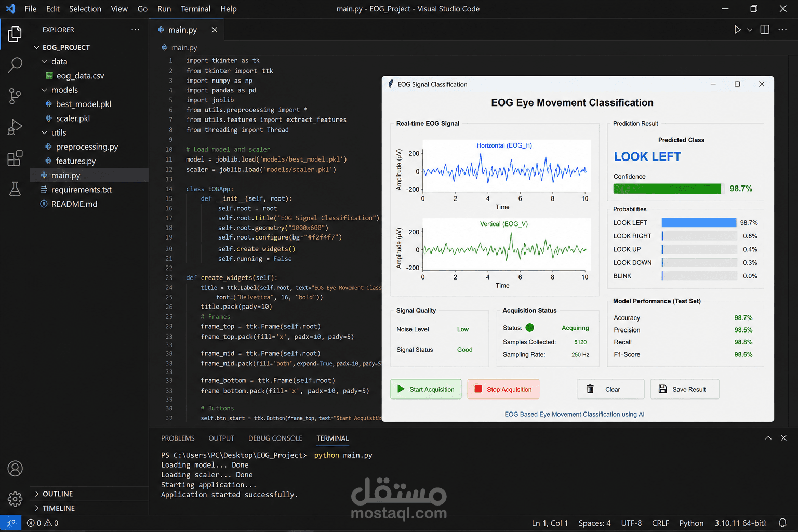Open the Go menu
This screenshot has width=798, height=532.
pos(142,9)
